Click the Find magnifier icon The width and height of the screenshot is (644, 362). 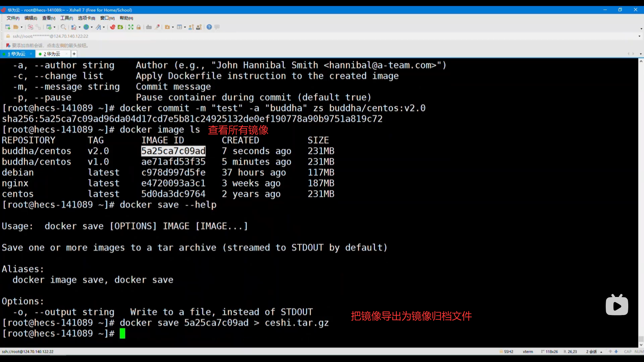click(x=63, y=27)
